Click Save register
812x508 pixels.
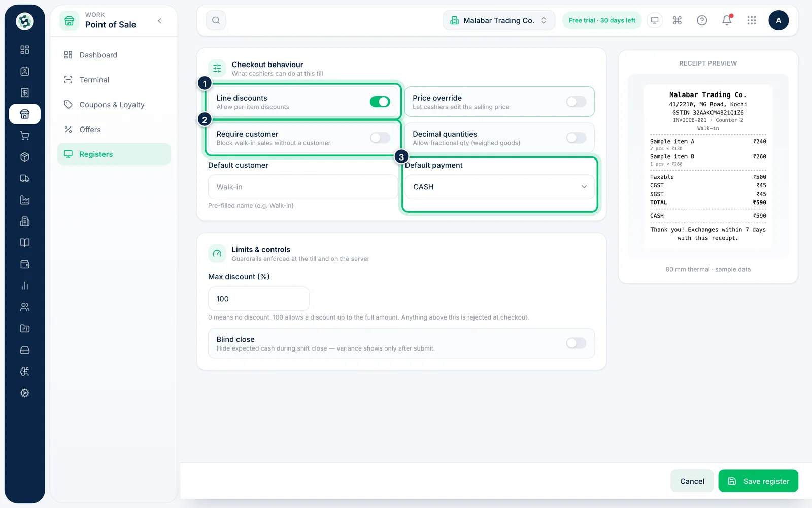[758, 481]
